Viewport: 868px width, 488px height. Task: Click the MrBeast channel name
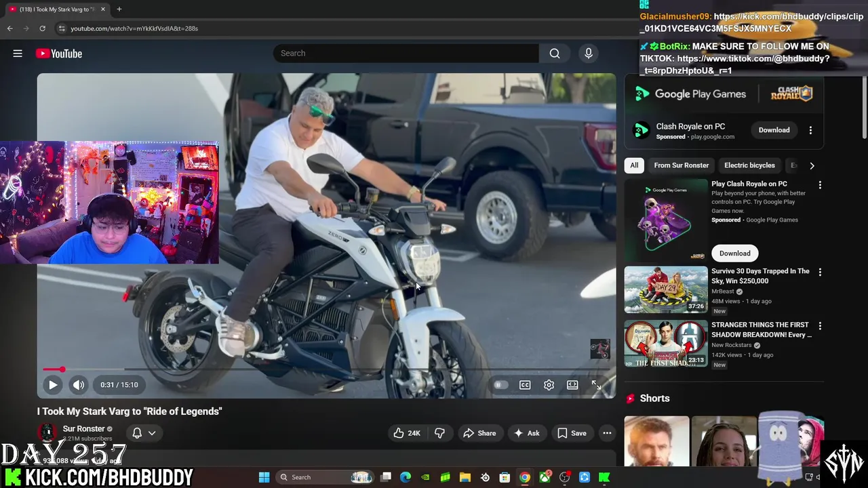coord(723,291)
